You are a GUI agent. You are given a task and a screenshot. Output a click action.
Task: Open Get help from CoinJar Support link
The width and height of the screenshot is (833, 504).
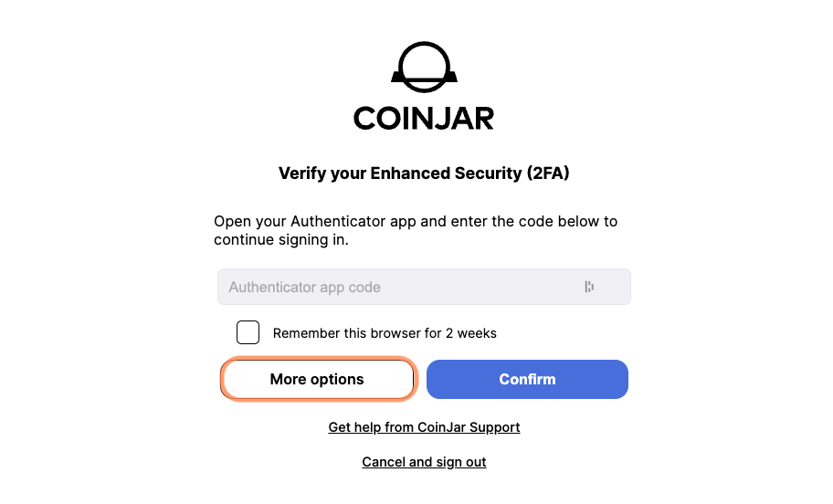pyautogui.click(x=424, y=427)
